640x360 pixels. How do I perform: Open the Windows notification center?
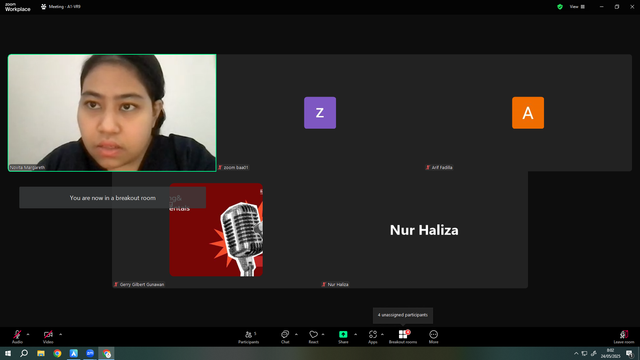coord(629,353)
